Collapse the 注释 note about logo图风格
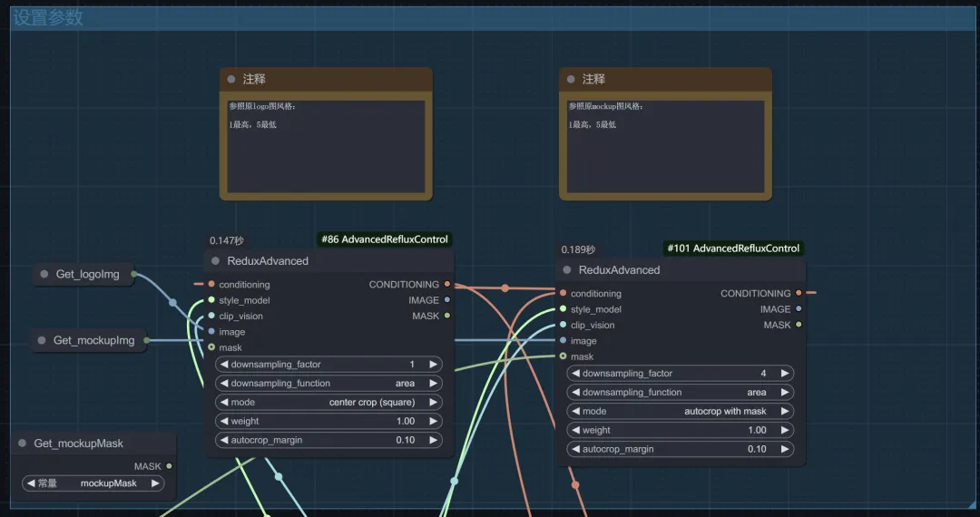The width and height of the screenshot is (980, 517). (231, 79)
